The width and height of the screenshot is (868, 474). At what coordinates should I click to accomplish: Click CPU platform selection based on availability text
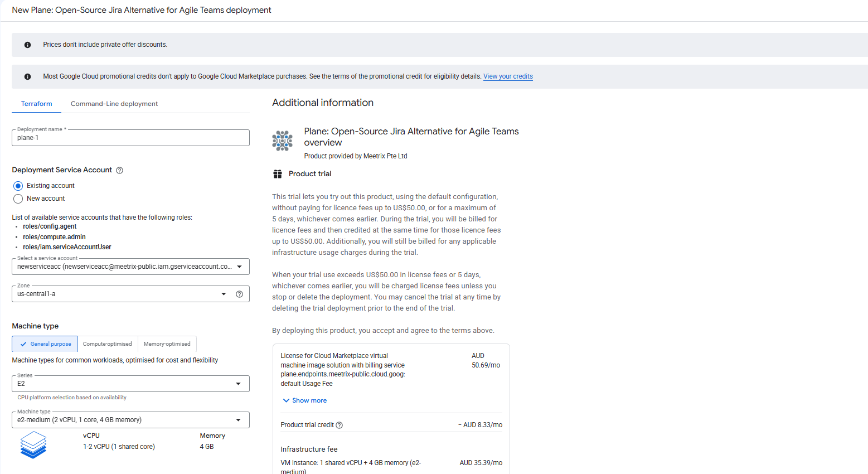pos(72,398)
